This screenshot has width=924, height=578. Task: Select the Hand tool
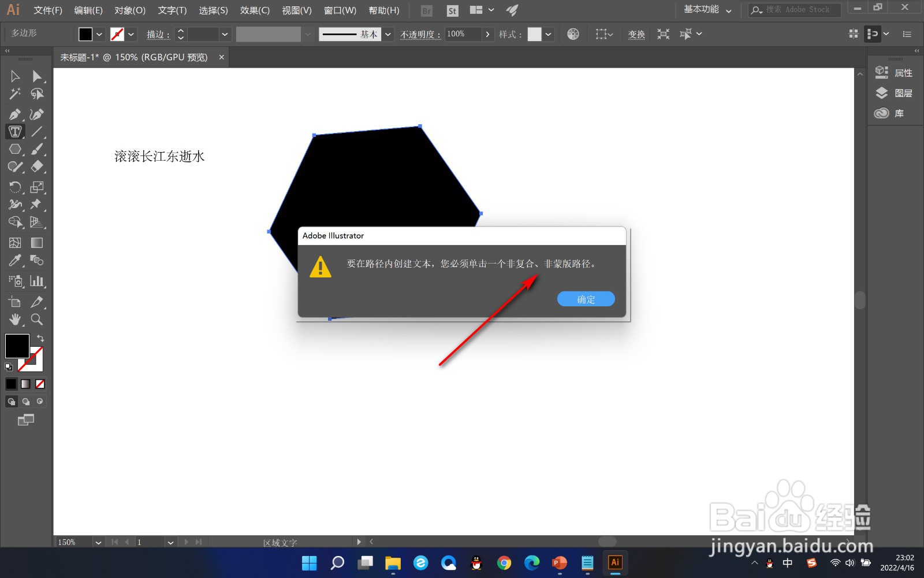pyautogui.click(x=15, y=320)
